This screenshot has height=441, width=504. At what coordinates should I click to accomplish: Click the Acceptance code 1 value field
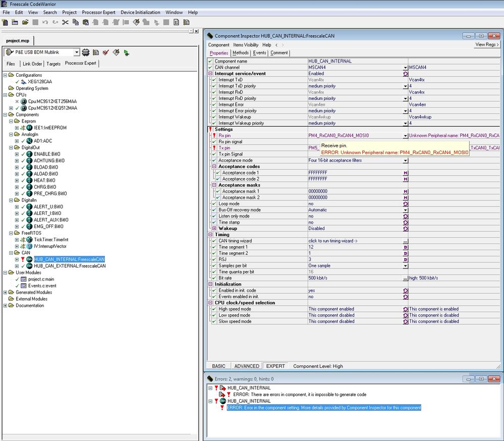click(x=355, y=173)
